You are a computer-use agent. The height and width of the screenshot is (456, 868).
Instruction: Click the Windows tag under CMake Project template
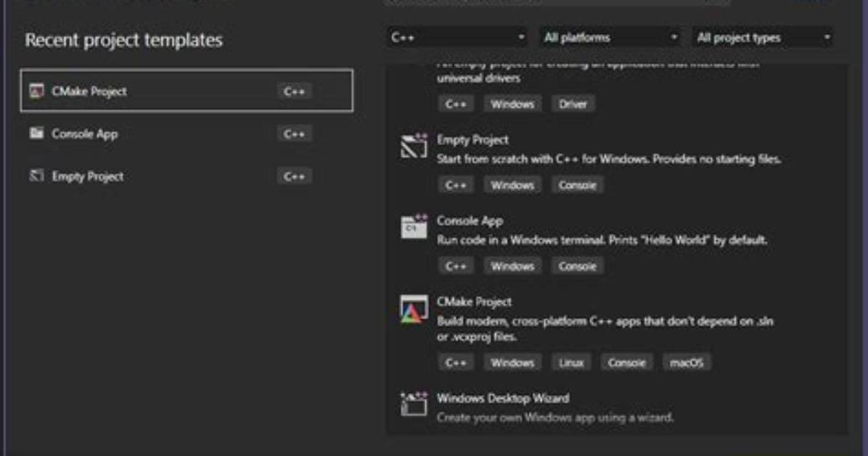(x=512, y=362)
